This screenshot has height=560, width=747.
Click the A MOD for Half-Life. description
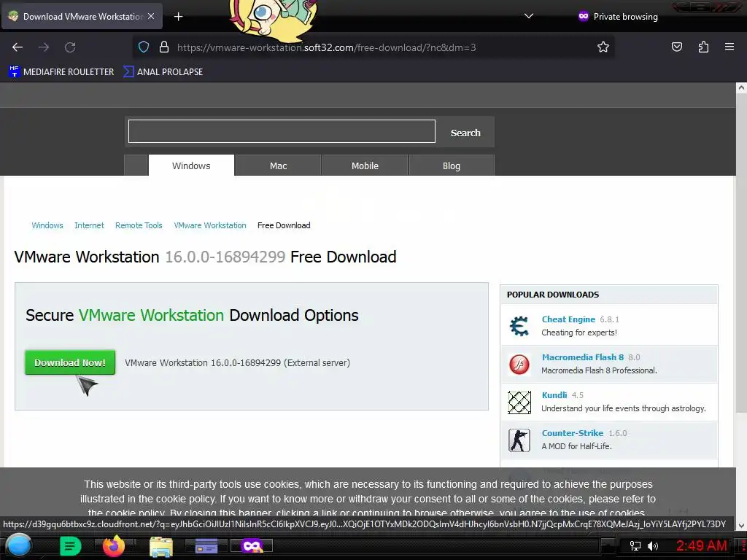(x=576, y=446)
